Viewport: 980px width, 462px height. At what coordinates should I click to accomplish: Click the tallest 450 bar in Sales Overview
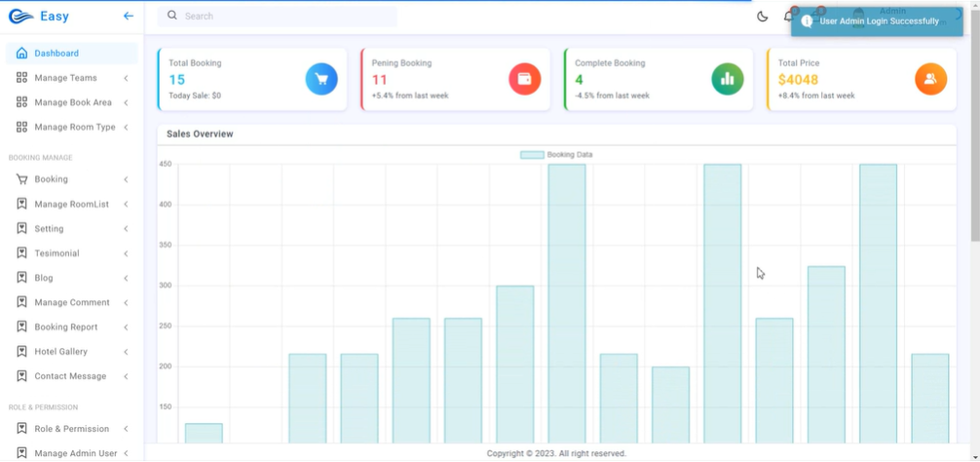(567, 302)
